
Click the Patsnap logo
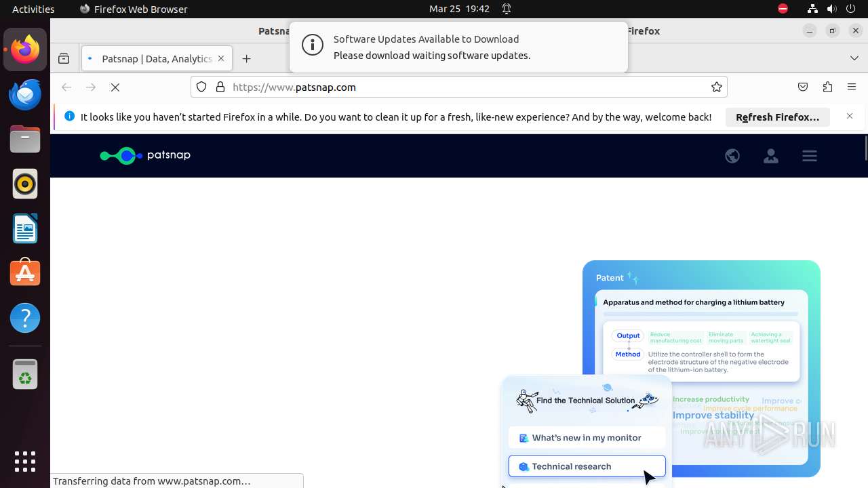coord(145,155)
